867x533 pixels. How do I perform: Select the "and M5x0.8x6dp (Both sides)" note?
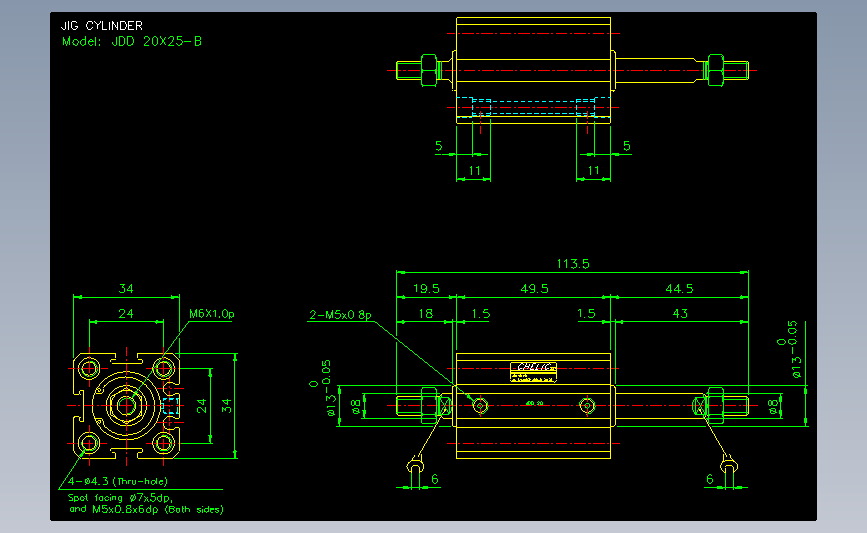(147, 509)
